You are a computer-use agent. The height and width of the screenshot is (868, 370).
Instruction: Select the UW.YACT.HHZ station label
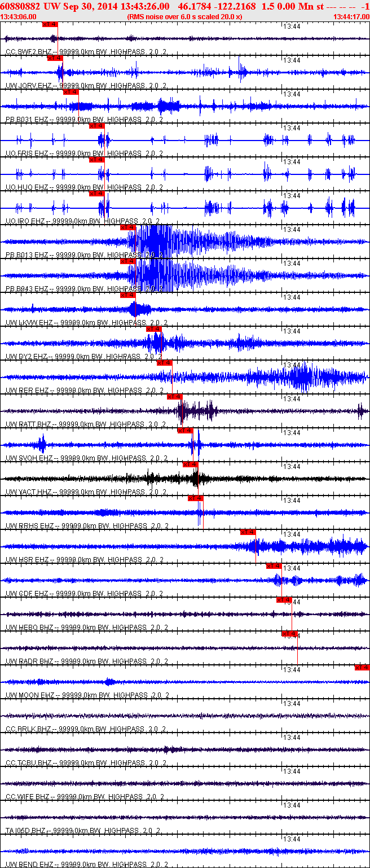point(86,492)
